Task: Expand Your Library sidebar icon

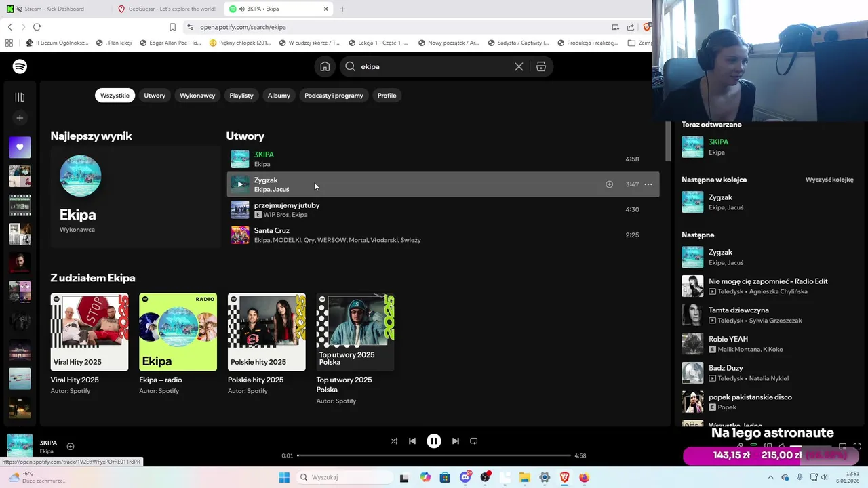Action: 20,97
